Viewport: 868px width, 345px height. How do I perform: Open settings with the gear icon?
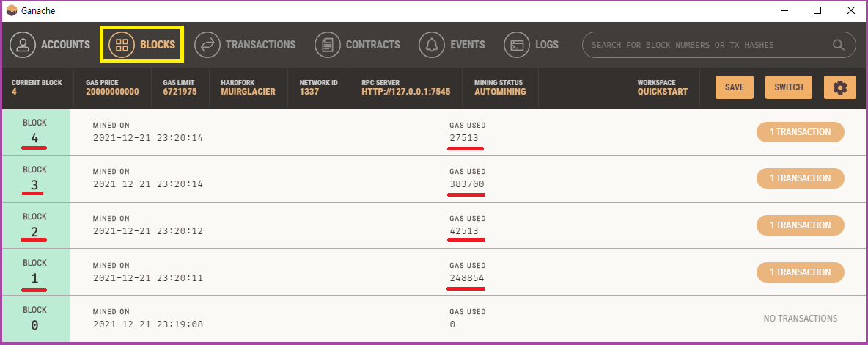click(x=839, y=87)
